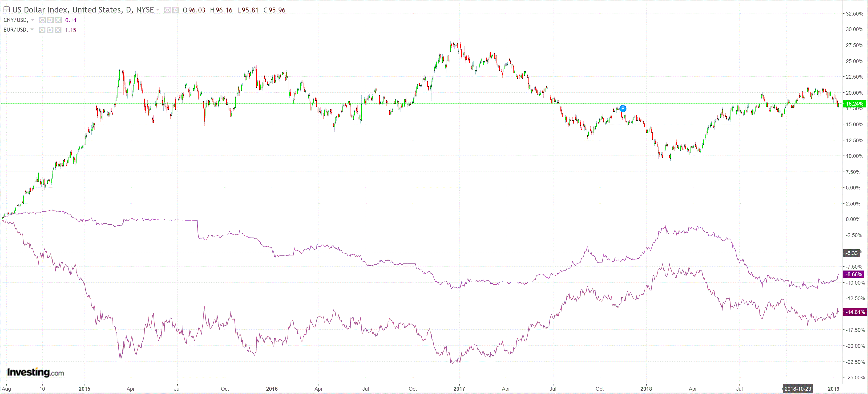Image resolution: width=868 pixels, height=394 pixels.
Task: Open the CNY/USD settings gear
Action: point(50,20)
